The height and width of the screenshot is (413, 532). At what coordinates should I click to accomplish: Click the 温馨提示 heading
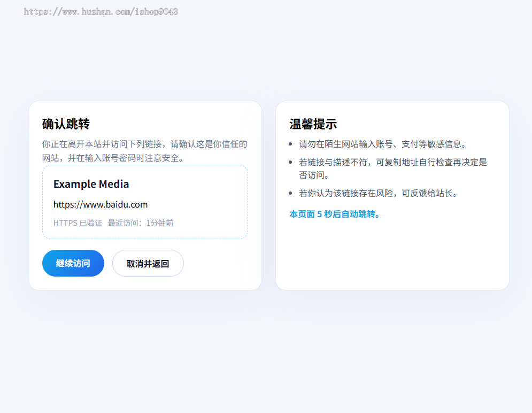click(313, 124)
